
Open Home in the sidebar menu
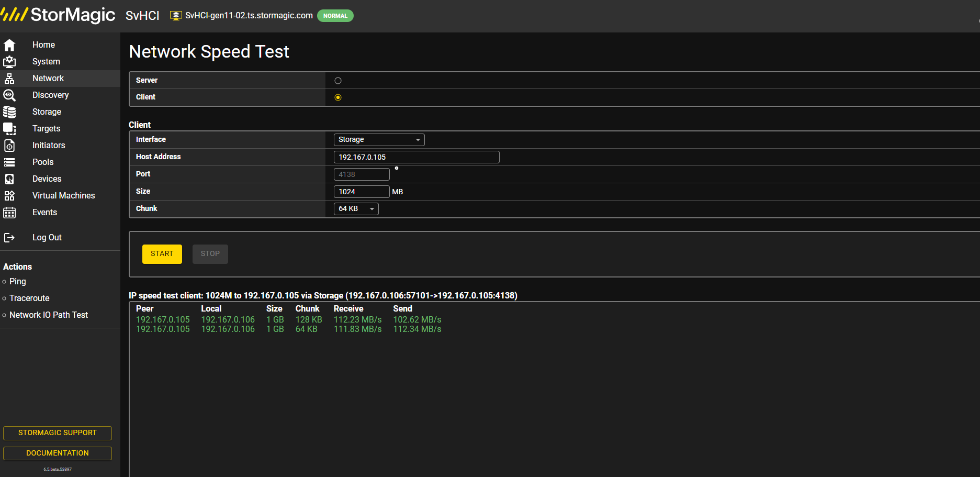pos(43,45)
